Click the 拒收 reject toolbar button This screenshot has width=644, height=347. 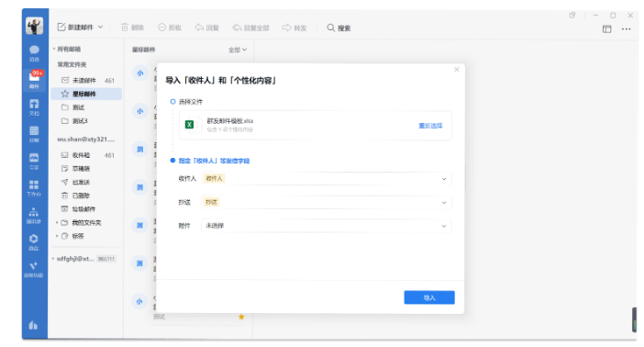(170, 28)
